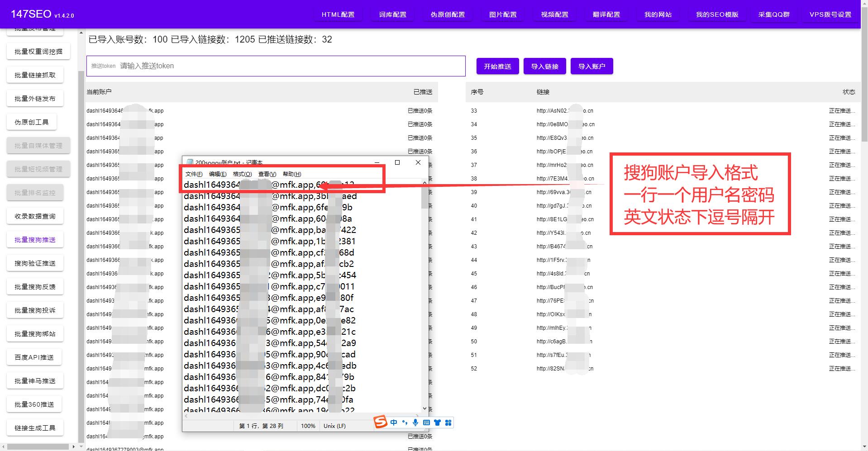Select 批量链接抓取 in sidebar
Viewport: 868px width, 451px height.
(35, 75)
